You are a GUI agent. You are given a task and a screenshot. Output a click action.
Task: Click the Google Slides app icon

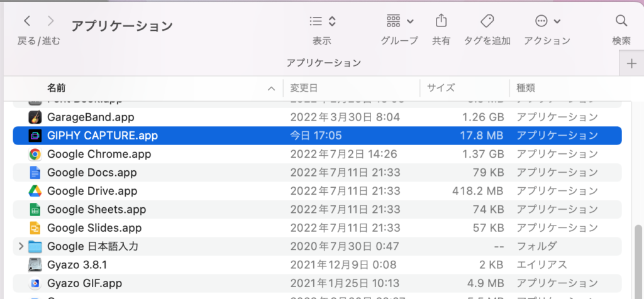coord(35,228)
